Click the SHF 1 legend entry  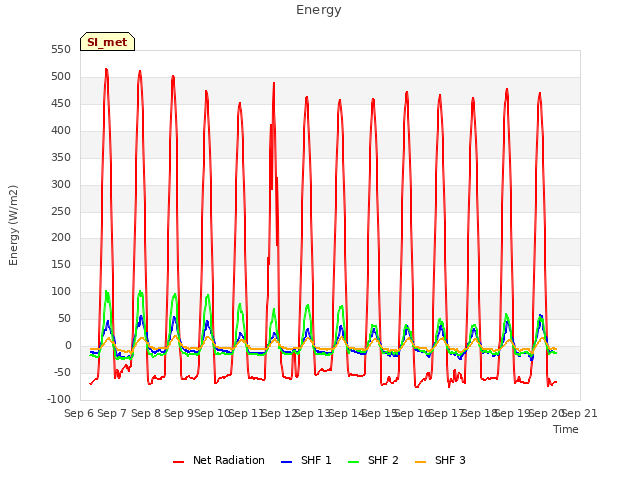click(306, 460)
